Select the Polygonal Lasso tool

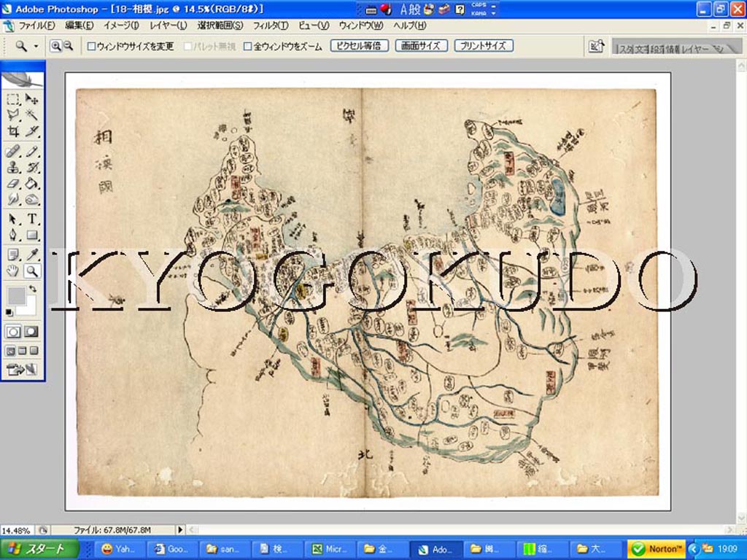pyautogui.click(x=13, y=114)
